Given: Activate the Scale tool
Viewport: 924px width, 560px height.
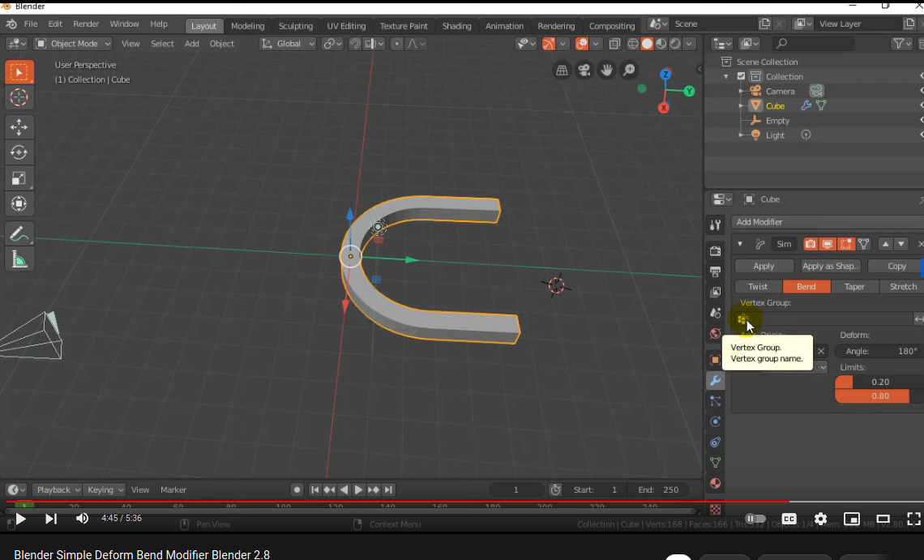Looking at the screenshot, I should click(x=19, y=178).
